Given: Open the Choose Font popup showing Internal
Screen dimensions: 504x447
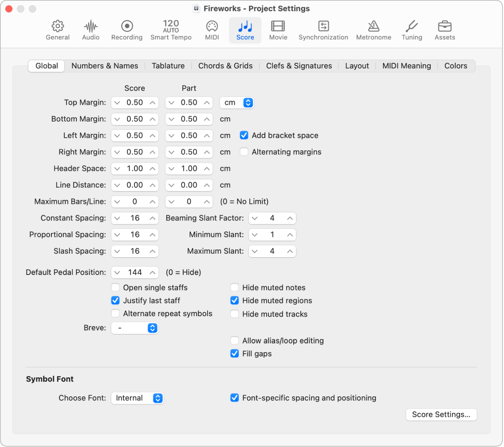Looking at the screenshot, I should [x=138, y=398].
